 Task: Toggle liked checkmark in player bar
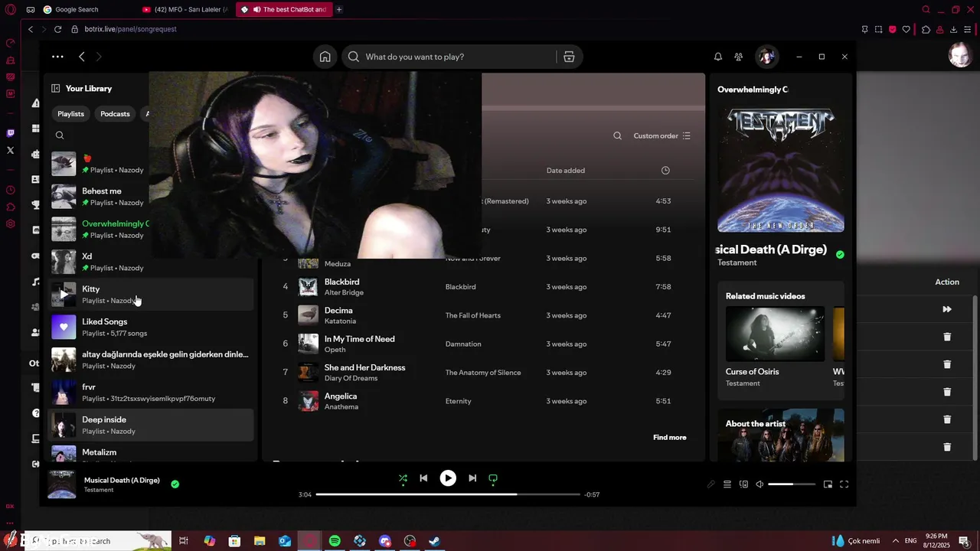[x=175, y=484]
